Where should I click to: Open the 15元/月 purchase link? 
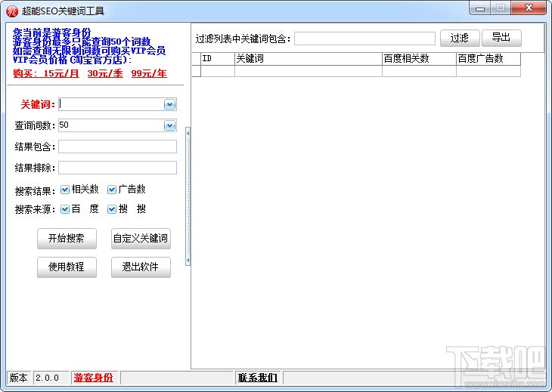[x=61, y=73]
